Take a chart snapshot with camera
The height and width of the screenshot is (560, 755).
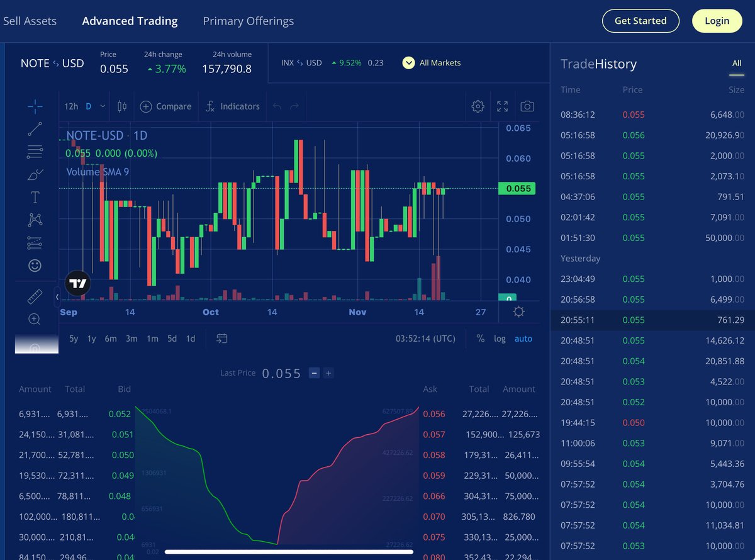(x=527, y=106)
